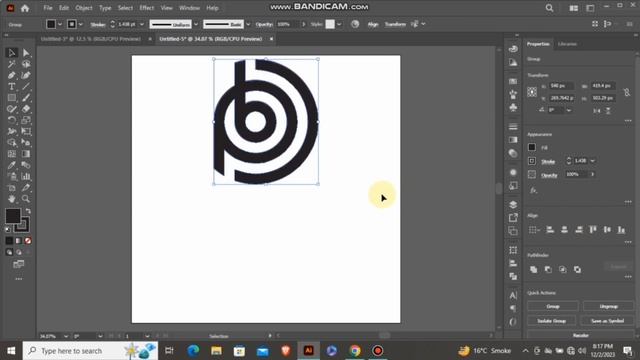This screenshot has width=640, height=360.
Task: Select the Line Segment tool
Action: click(x=26, y=87)
